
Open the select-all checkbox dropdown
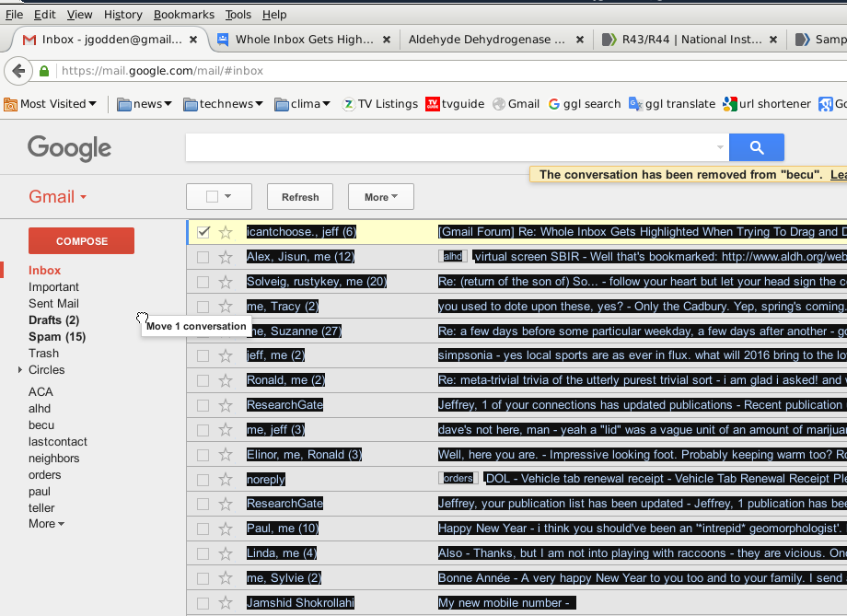tap(228, 196)
